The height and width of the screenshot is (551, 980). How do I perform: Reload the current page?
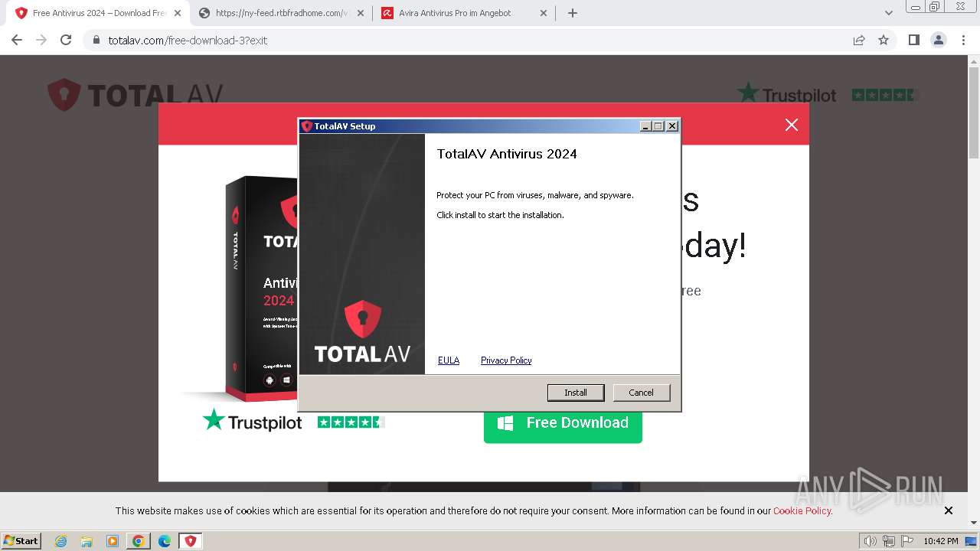pyautogui.click(x=66, y=40)
